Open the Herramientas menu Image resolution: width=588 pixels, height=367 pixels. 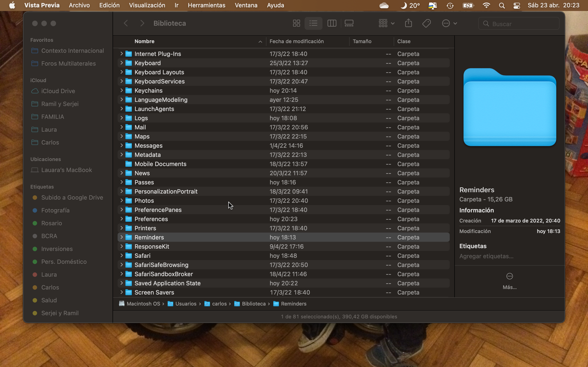click(206, 5)
